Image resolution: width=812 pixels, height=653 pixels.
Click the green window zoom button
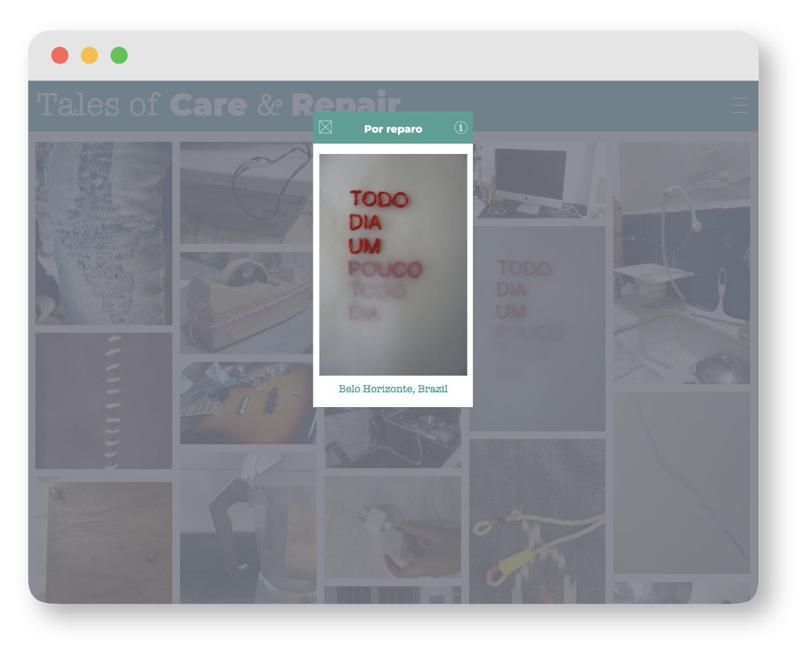119,55
